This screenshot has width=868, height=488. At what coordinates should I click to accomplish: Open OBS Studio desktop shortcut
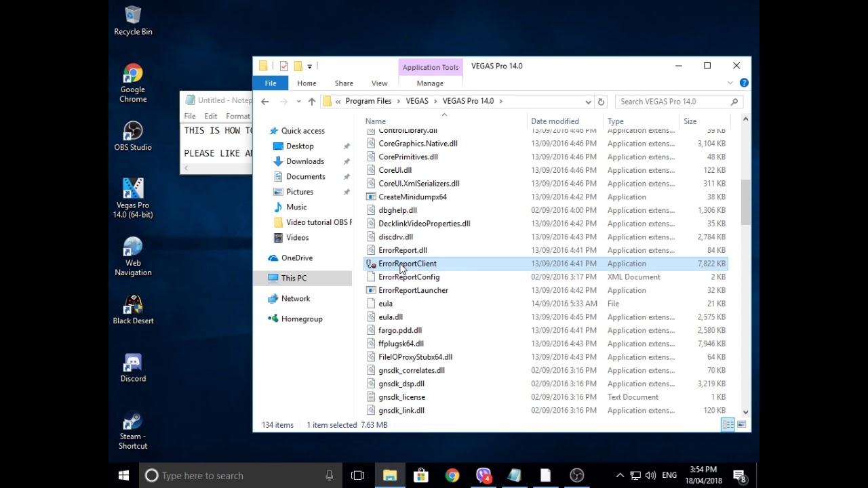point(133,136)
